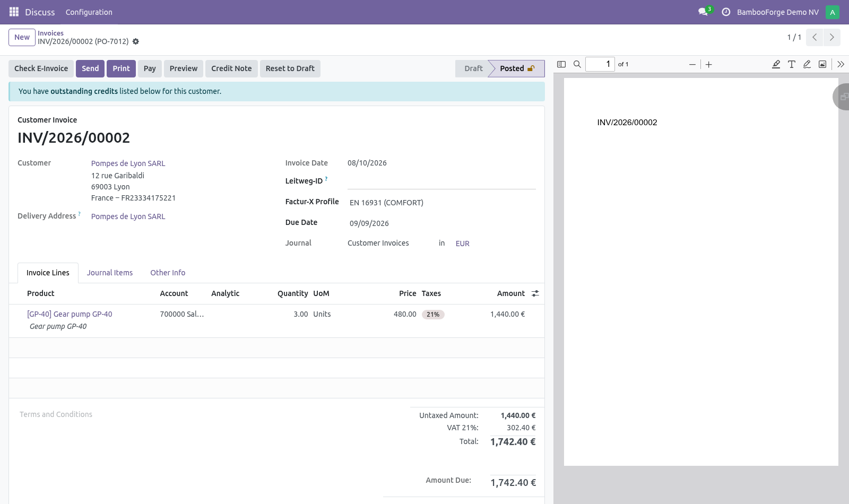Search in the PDF document
Image resolution: width=849 pixels, height=504 pixels.
(x=577, y=64)
